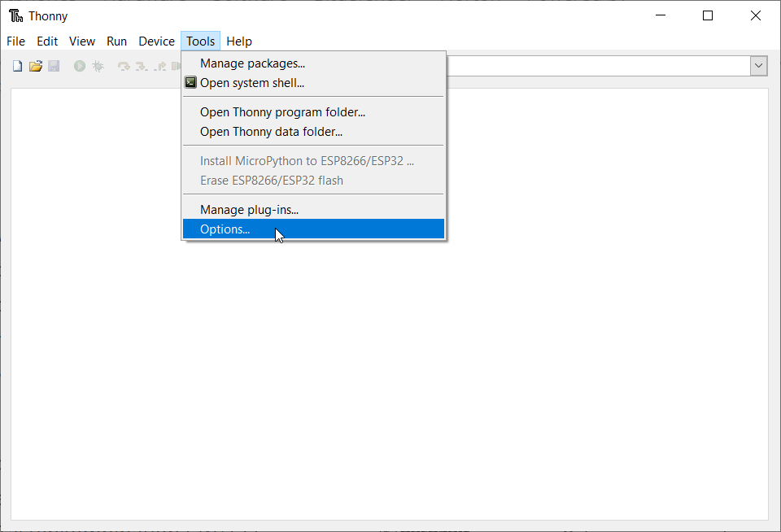Open the Help menu

tap(239, 41)
